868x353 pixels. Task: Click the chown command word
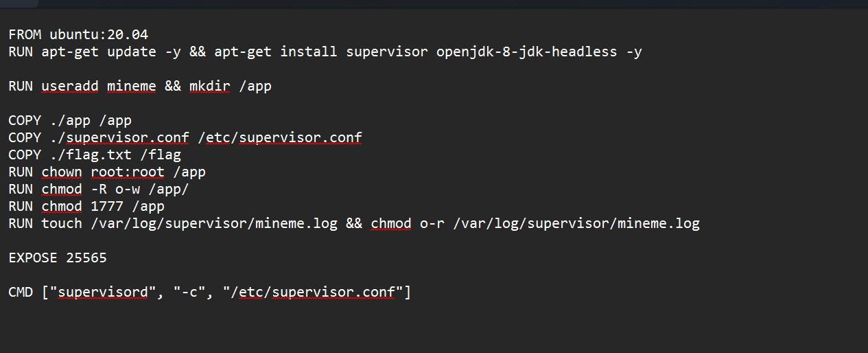(62, 172)
